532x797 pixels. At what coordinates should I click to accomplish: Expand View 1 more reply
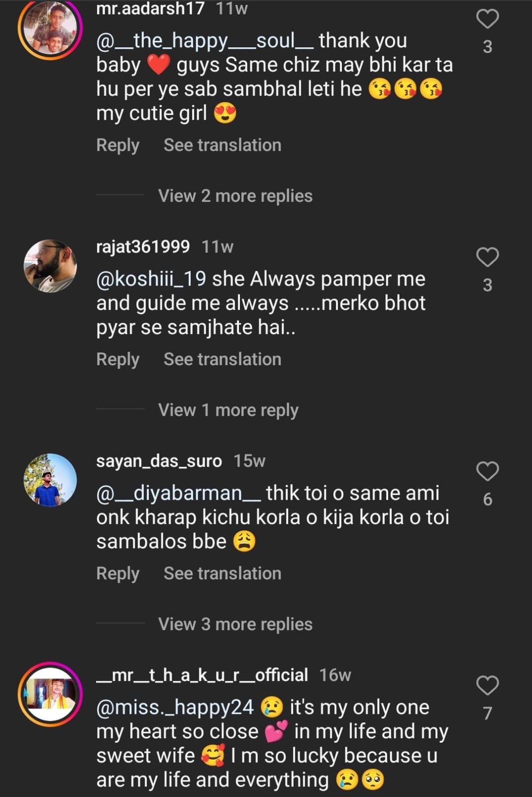[228, 410]
